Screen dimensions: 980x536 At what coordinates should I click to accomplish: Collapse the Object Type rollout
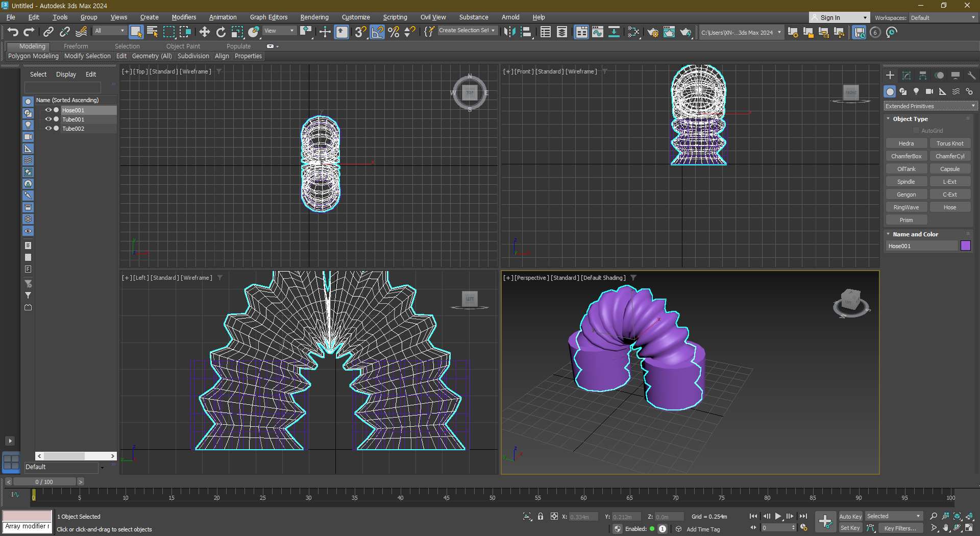pyautogui.click(x=910, y=119)
